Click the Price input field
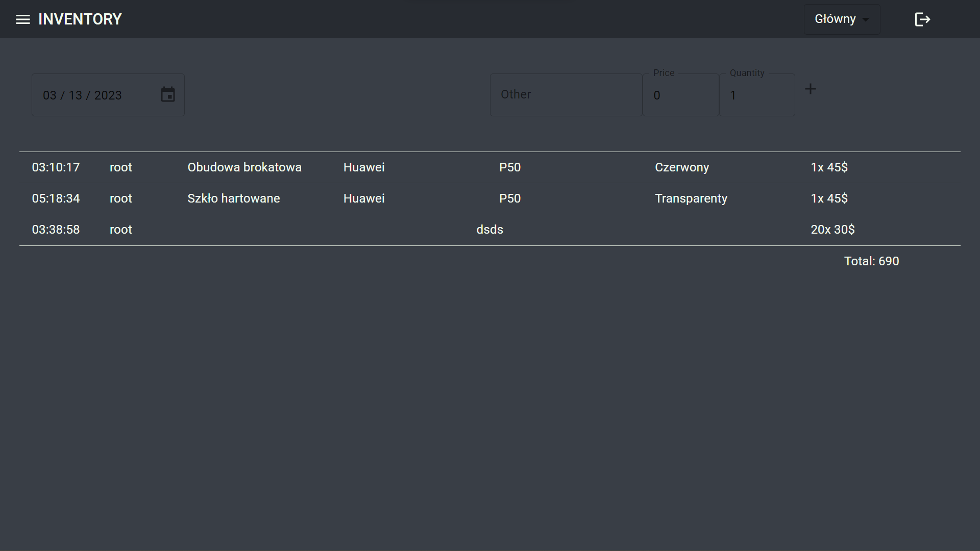The height and width of the screenshot is (551, 980). (680, 95)
